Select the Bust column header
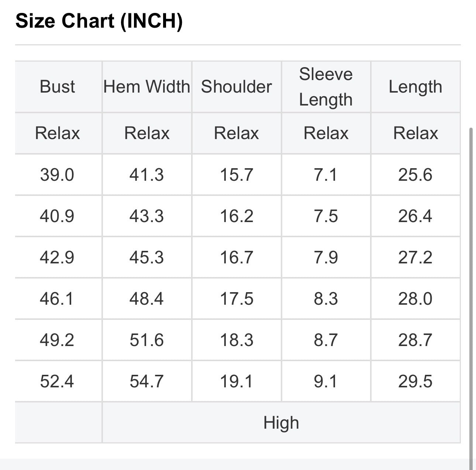This screenshot has height=470, width=476. click(57, 87)
